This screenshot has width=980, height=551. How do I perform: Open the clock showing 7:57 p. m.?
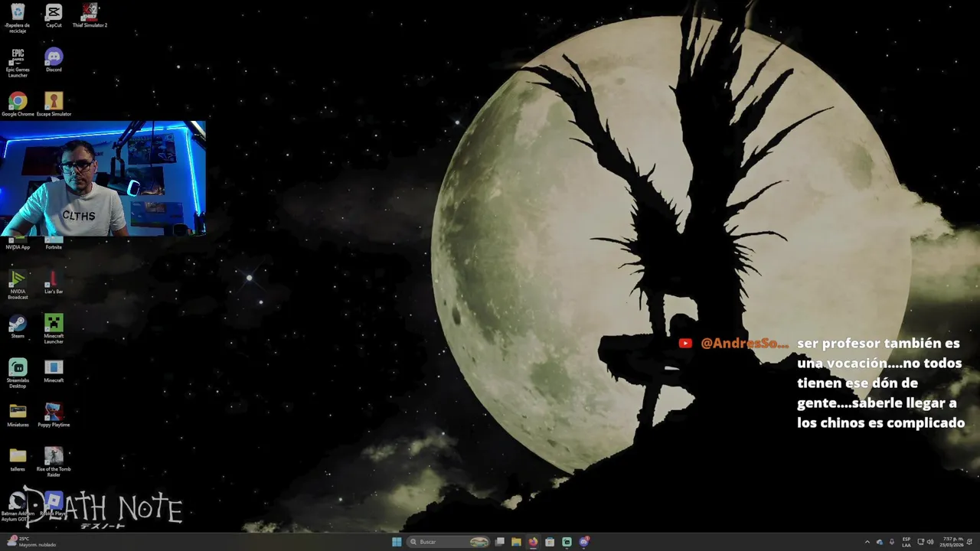pos(952,542)
